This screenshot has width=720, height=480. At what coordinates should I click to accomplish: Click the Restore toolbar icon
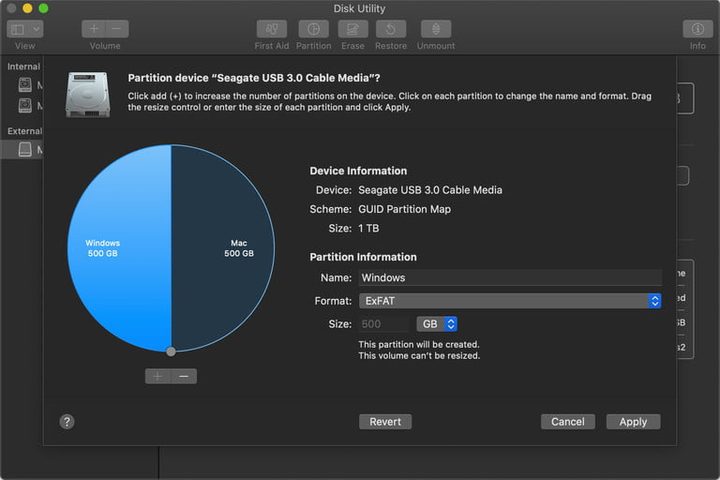(391, 30)
